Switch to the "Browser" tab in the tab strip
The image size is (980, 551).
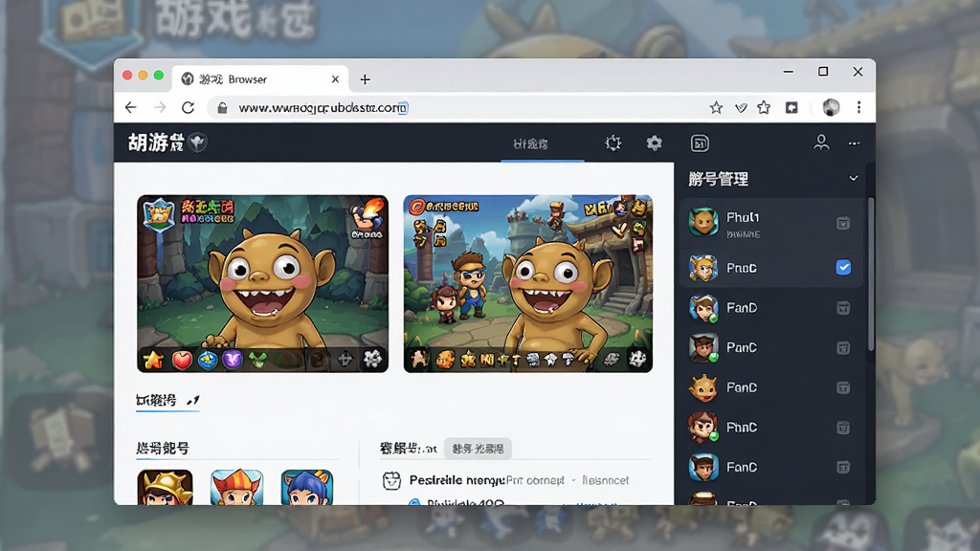[x=259, y=79]
